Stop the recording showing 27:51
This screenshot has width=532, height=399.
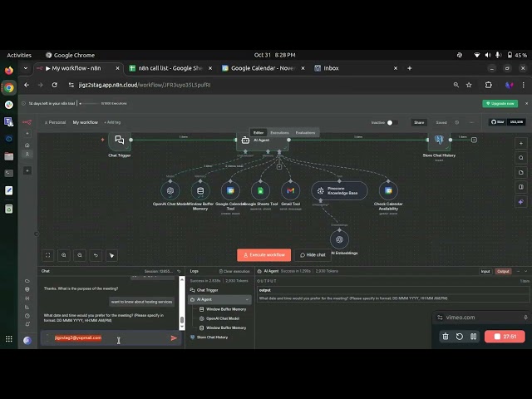[505, 337]
